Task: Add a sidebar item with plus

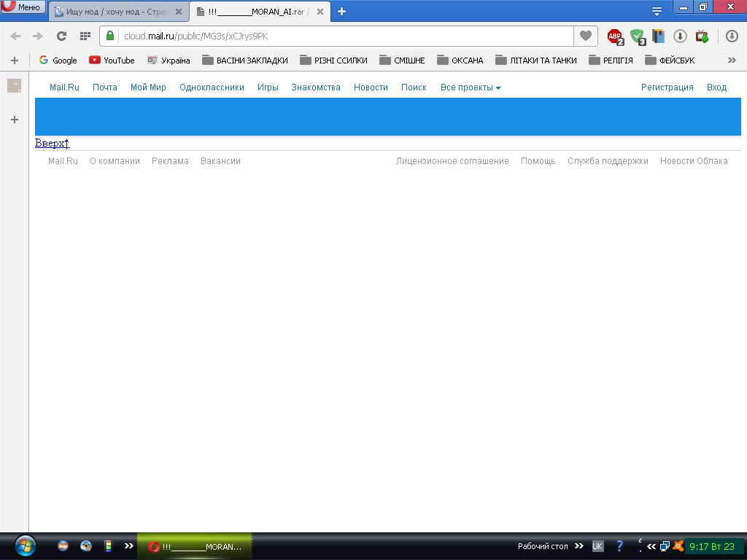Action: click(x=15, y=120)
